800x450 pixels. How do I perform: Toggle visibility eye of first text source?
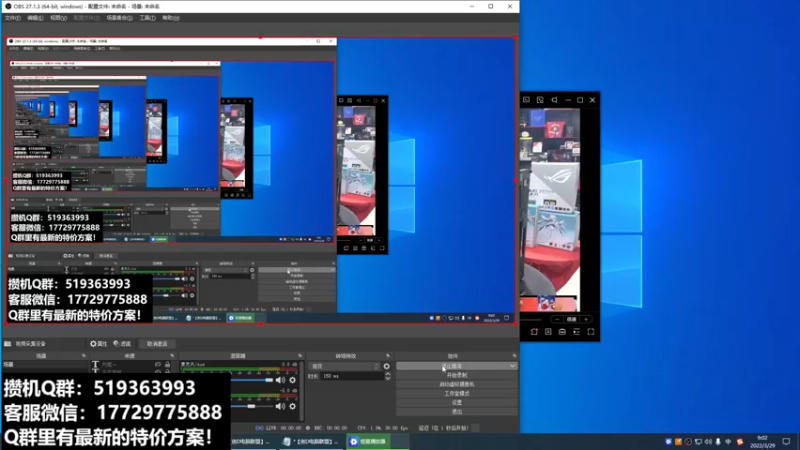click(158, 364)
